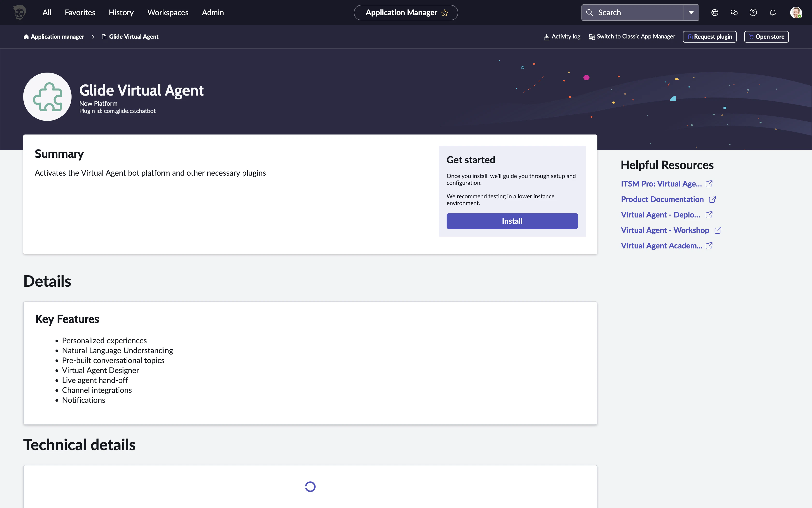The height and width of the screenshot is (508, 812).
Task: Open the All menu
Action: [x=47, y=13]
